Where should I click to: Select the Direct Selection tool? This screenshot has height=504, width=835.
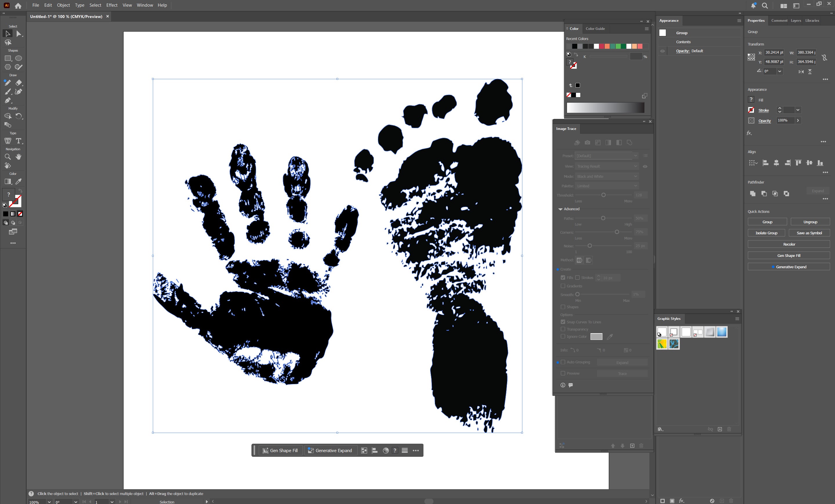pyautogui.click(x=19, y=34)
